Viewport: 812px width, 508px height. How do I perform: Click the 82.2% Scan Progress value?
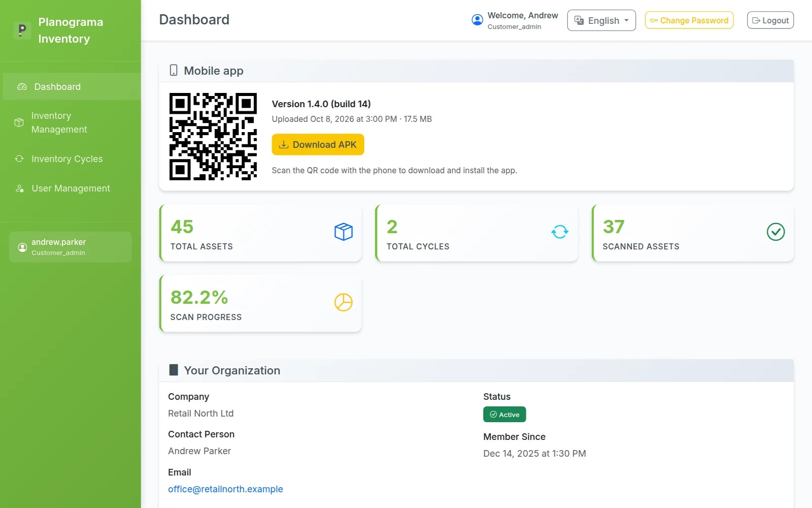tap(199, 298)
